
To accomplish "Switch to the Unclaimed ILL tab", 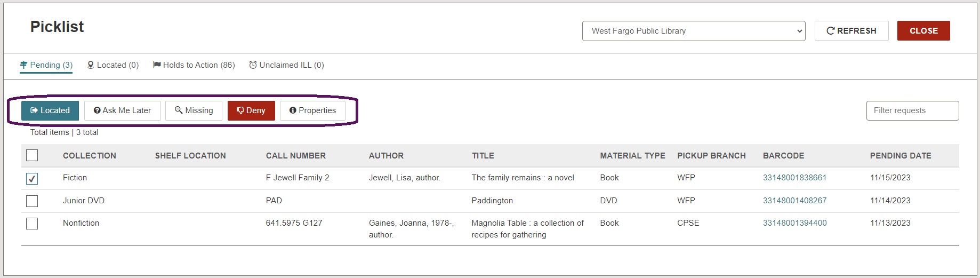I will [286, 65].
